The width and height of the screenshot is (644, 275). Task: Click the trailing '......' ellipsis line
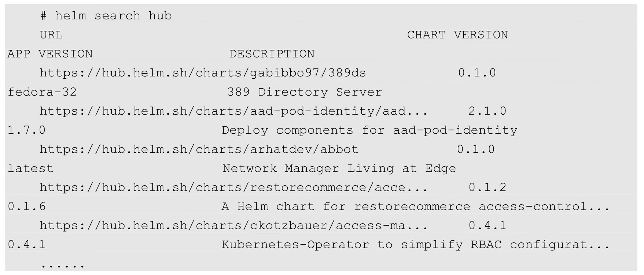click(63, 264)
